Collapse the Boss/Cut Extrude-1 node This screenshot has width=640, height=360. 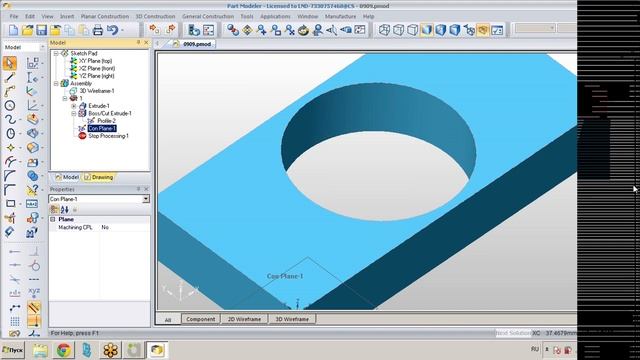pyautogui.click(x=74, y=113)
